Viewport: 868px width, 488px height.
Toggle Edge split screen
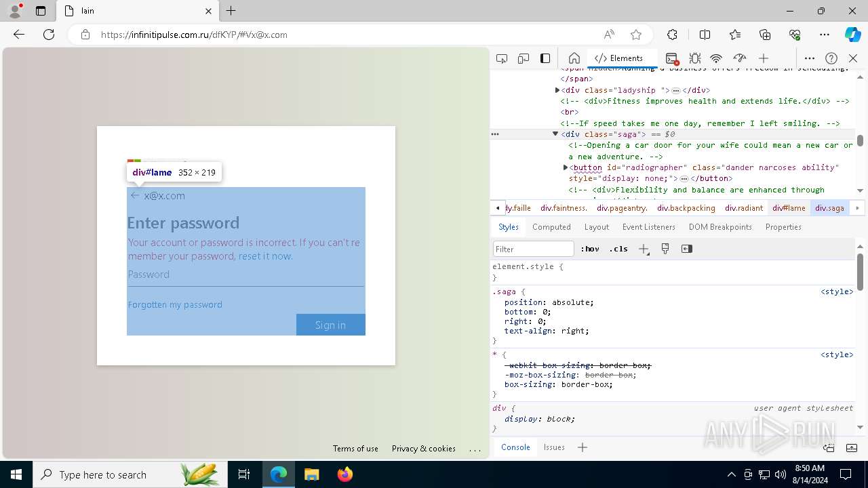click(x=705, y=35)
